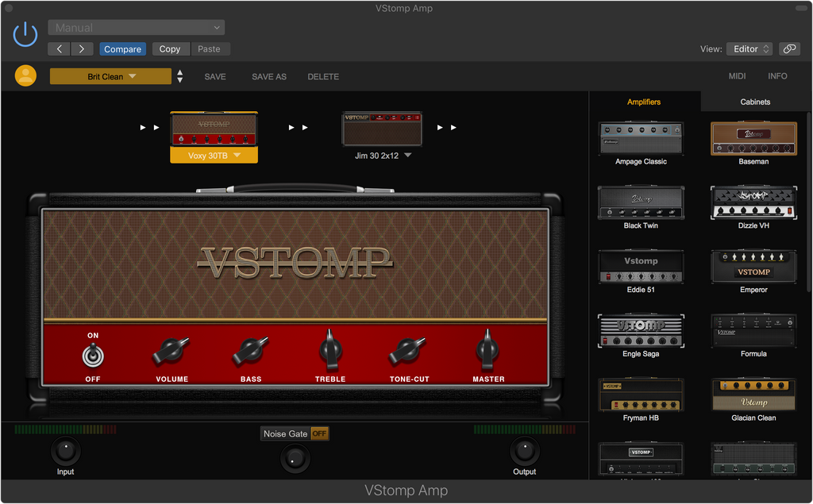Choose the Dizzle VH amplifier
Screen dimensions: 813x504
click(753, 202)
